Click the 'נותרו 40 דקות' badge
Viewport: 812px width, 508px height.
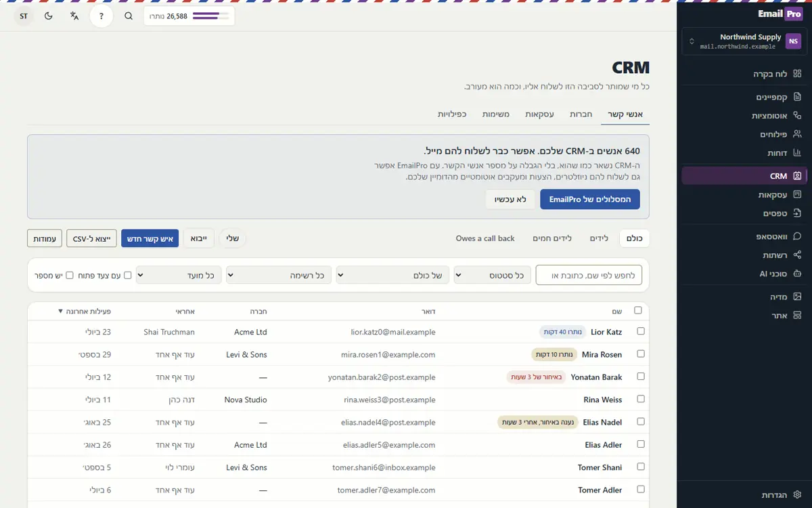click(562, 332)
